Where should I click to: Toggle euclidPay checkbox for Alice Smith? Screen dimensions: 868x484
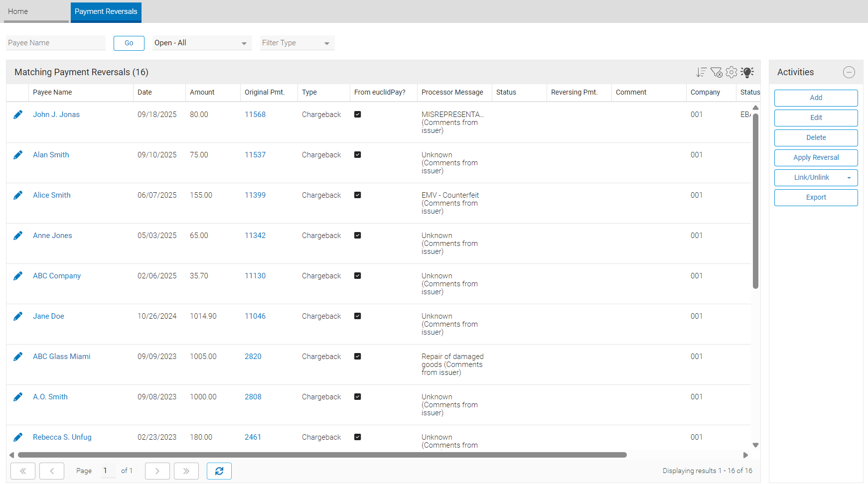(x=357, y=195)
